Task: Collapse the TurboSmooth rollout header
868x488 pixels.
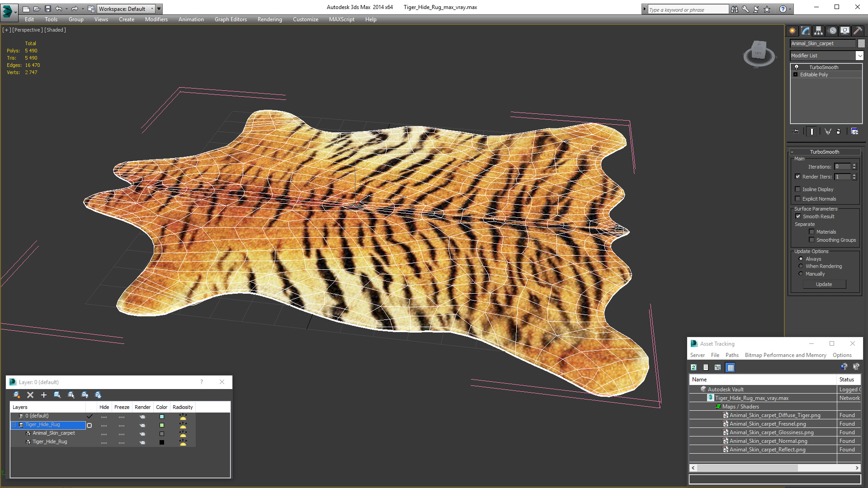Action: pos(824,152)
